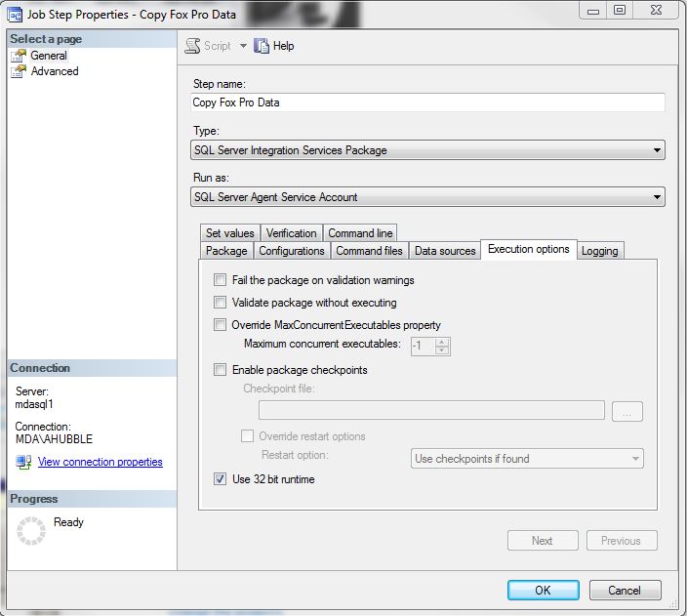Click the Checkpoint file path field
This screenshot has height=616, width=687.
[431, 410]
